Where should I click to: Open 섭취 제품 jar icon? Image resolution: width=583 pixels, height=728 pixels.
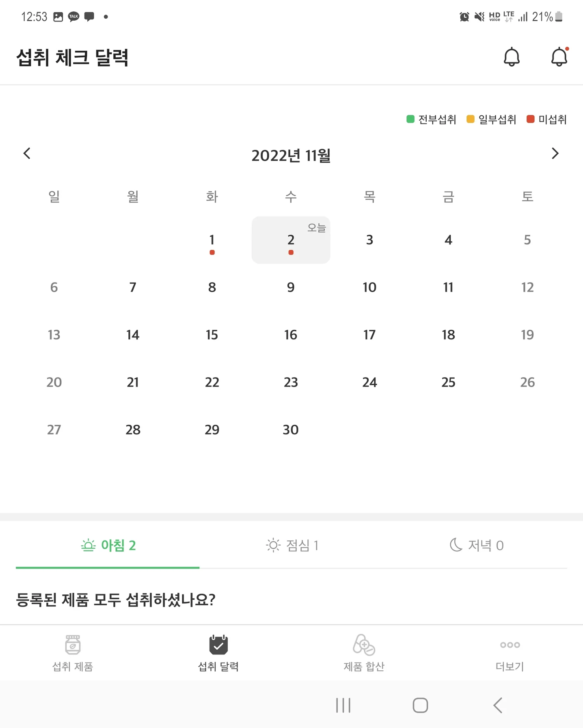(73, 645)
